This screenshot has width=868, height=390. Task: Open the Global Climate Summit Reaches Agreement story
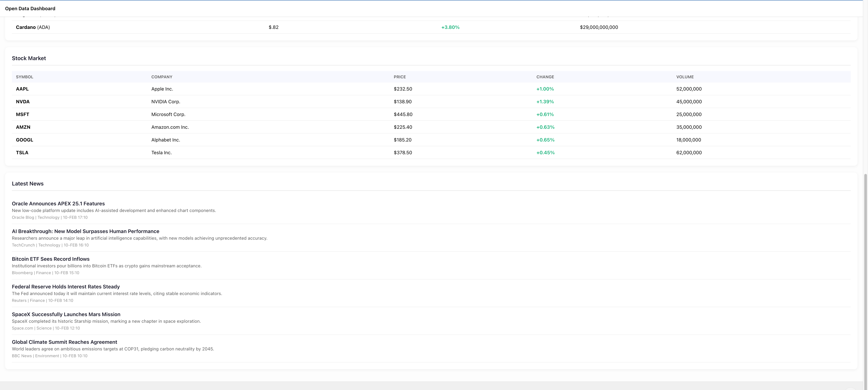(x=64, y=342)
